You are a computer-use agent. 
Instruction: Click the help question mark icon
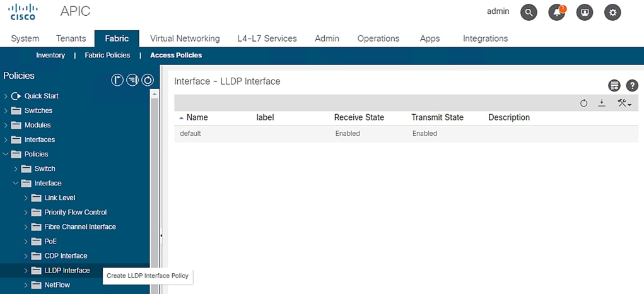tap(632, 86)
